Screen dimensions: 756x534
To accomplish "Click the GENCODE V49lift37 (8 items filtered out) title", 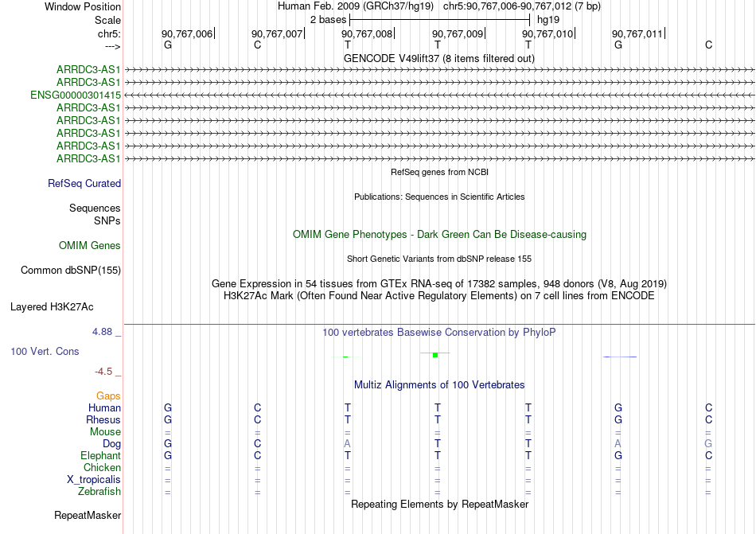I will 439,58.
